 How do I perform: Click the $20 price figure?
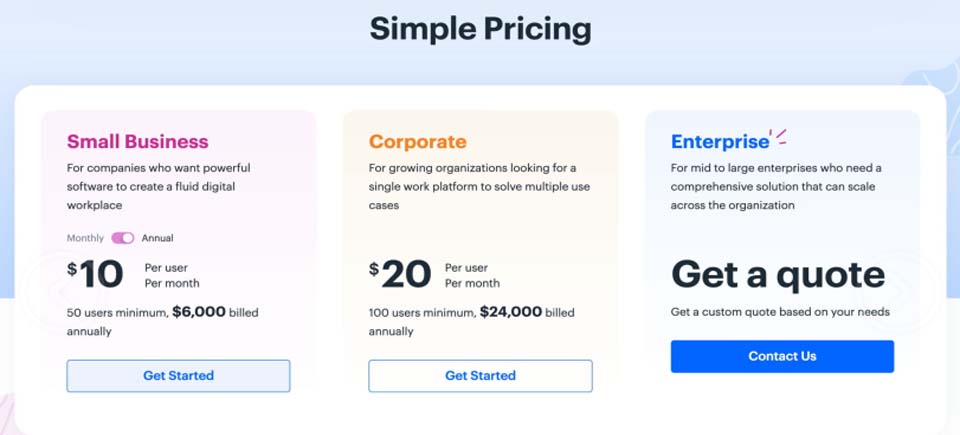click(400, 274)
